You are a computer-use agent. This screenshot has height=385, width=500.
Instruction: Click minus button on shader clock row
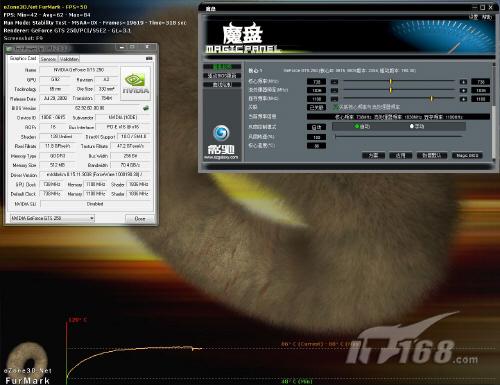[x=334, y=90]
